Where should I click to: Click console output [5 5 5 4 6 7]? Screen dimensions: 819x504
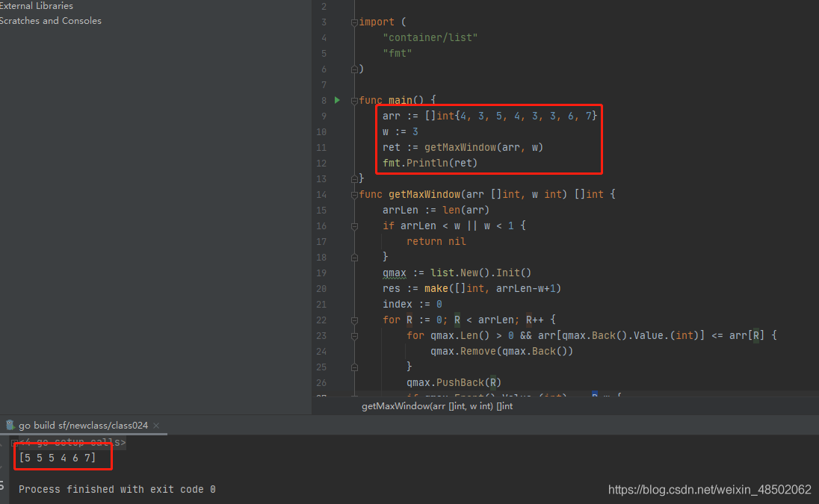[58, 458]
